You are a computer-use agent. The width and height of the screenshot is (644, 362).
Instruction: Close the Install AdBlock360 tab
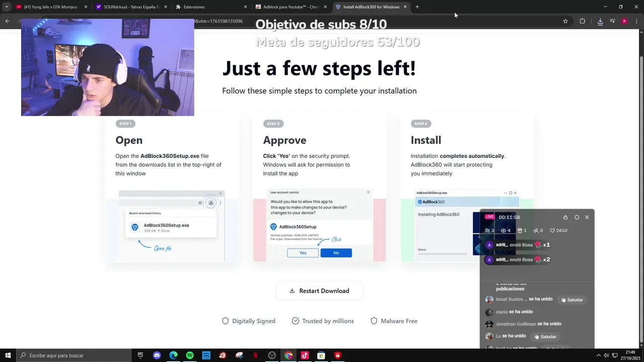click(x=405, y=7)
